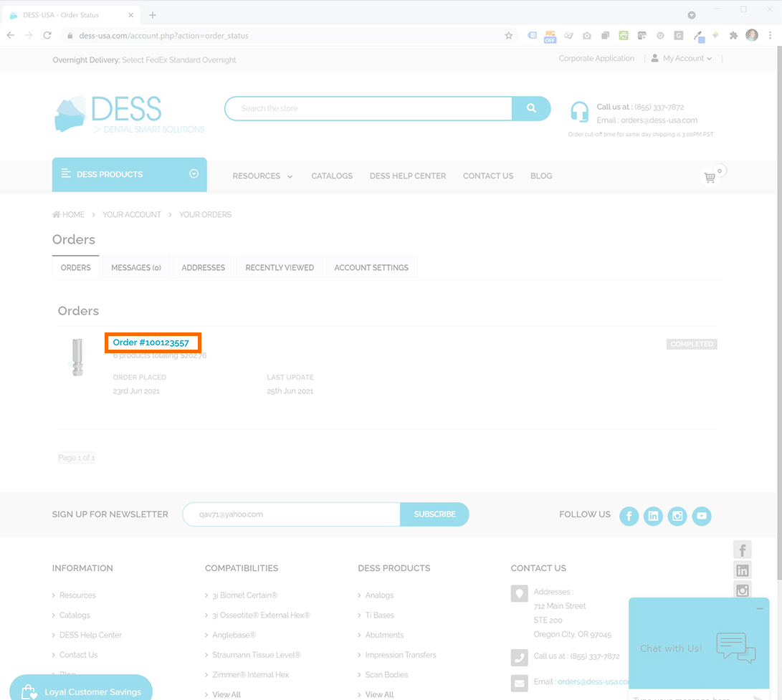
Task: Bookmark this page with the star icon
Action: click(x=508, y=35)
